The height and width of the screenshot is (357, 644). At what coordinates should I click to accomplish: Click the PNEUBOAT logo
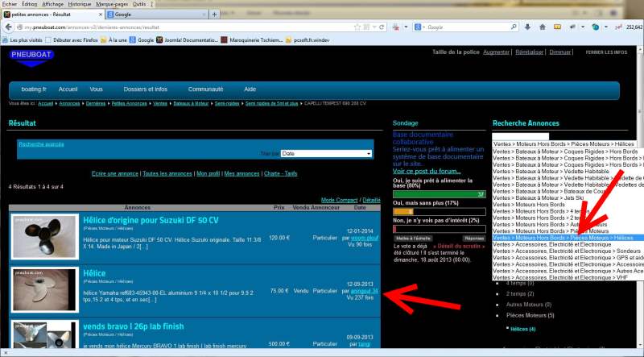[31, 54]
